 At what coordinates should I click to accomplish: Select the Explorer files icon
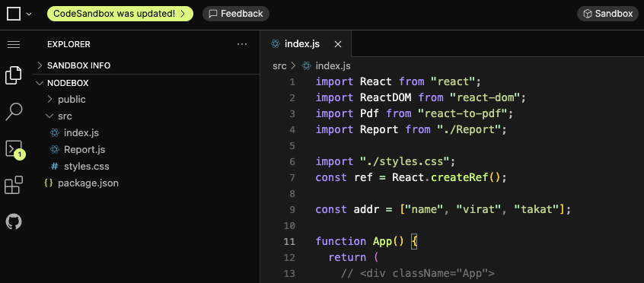14,75
